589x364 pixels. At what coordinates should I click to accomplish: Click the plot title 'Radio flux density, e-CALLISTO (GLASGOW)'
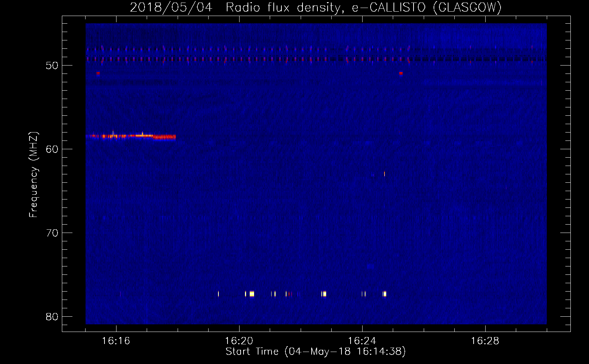click(x=363, y=8)
